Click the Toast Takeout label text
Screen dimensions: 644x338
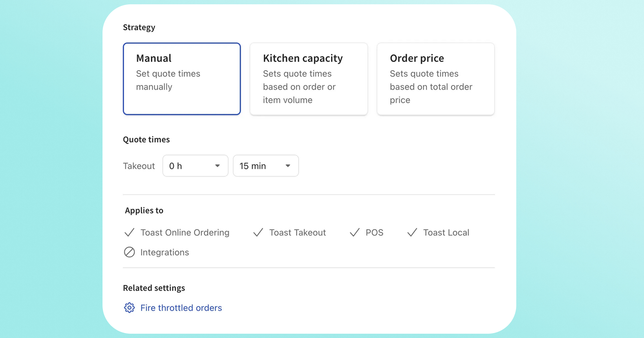(x=298, y=232)
